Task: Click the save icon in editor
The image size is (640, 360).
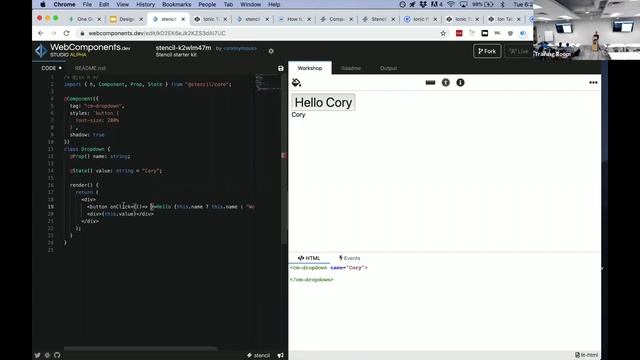Action: click(x=280, y=68)
